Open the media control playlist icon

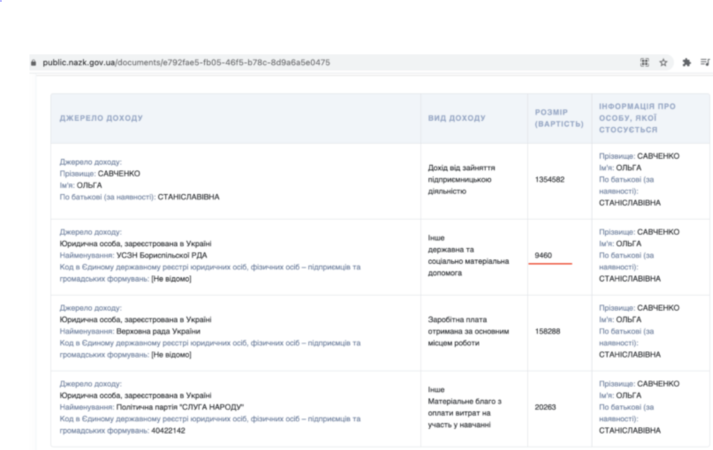pos(705,62)
